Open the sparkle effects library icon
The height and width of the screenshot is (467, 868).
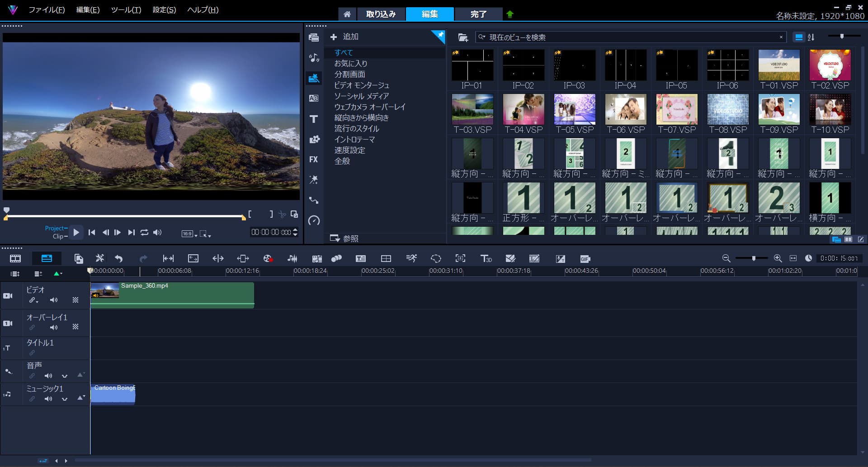tap(314, 180)
